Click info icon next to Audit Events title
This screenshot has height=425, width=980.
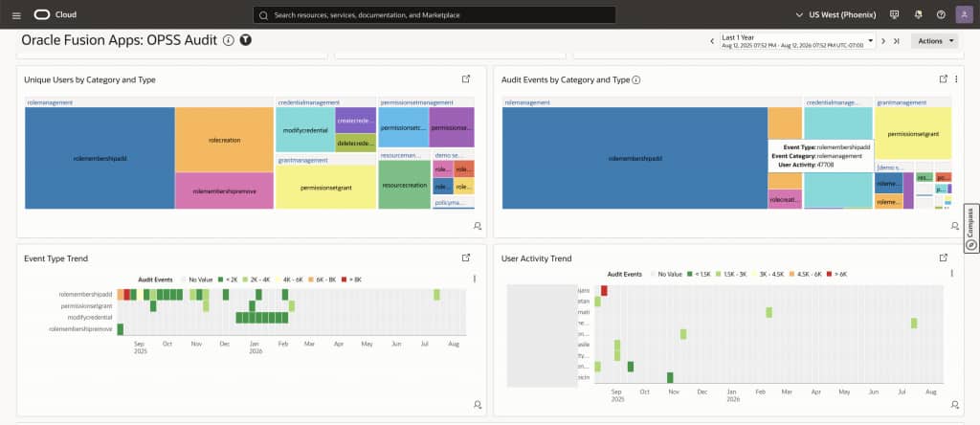pos(636,80)
